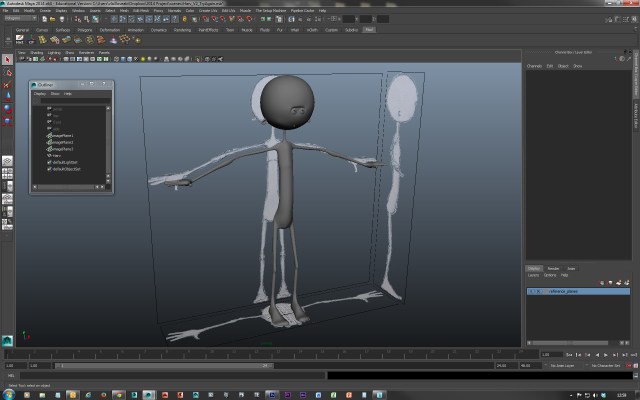Choose the Paint selection tool
Viewport: 640px width, 400px height.
[x=7, y=84]
